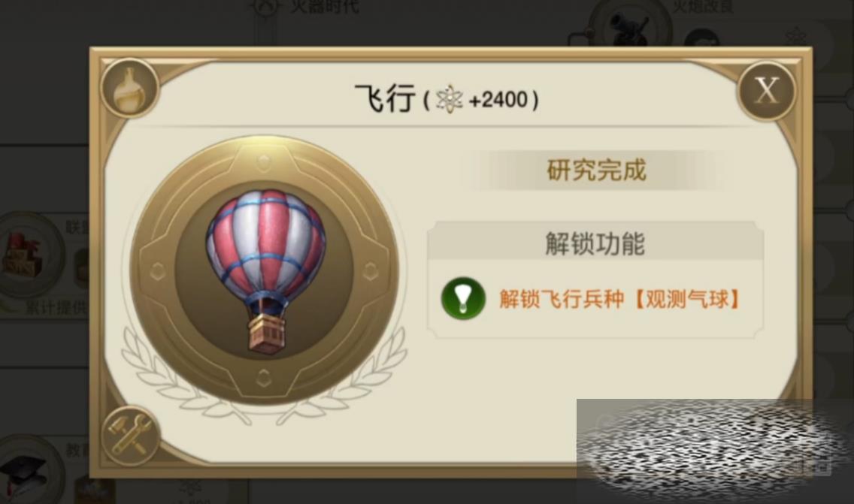Image resolution: width=854 pixels, height=504 pixels.
Task: Click the 火器时代 label at top
Action: (x=325, y=7)
